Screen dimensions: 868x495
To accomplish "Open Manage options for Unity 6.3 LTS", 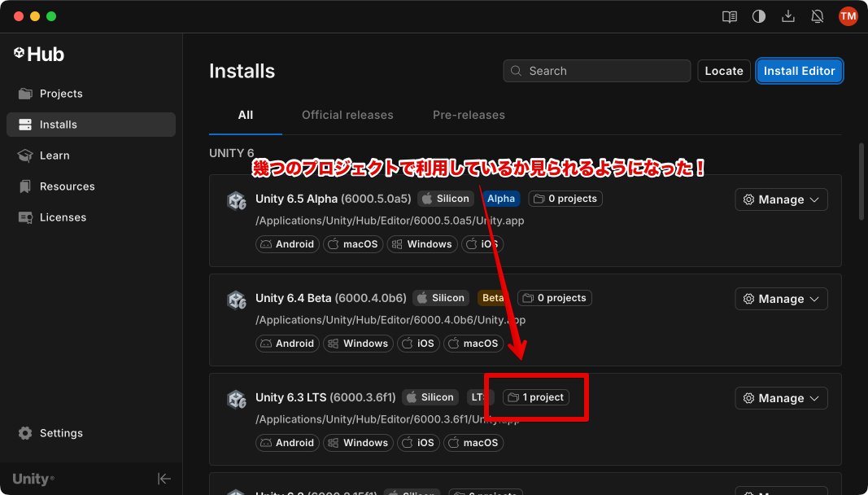I will pos(780,398).
